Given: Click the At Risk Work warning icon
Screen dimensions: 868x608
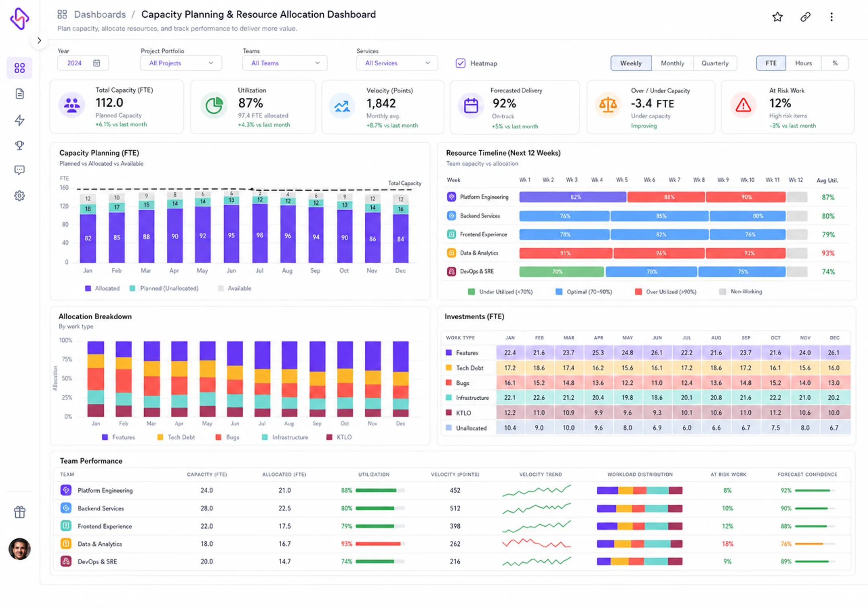Looking at the screenshot, I should (743, 105).
